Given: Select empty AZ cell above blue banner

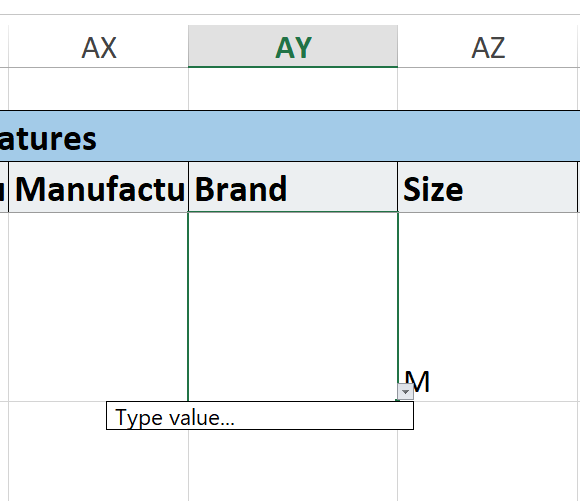Looking at the screenshot, I should [488, 89].
